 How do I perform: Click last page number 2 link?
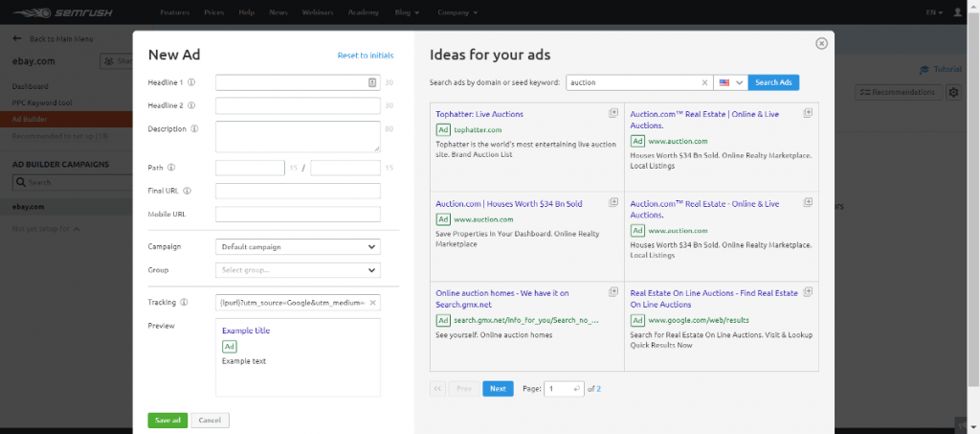tap(598, 389)
